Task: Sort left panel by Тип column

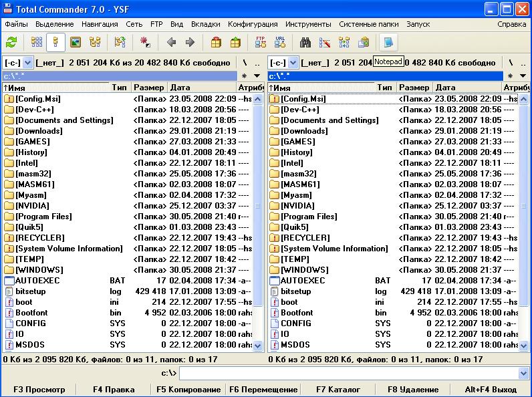Action: [x=120, y=88]
